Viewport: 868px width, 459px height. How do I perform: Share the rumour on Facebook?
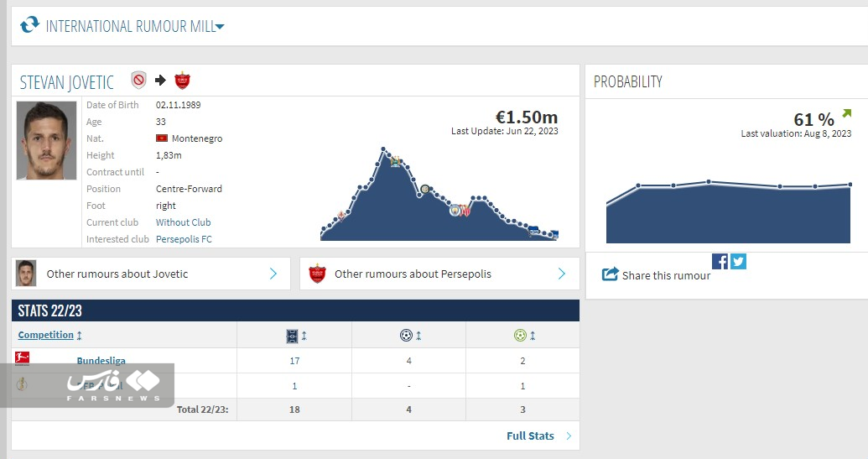coord(720,261)
